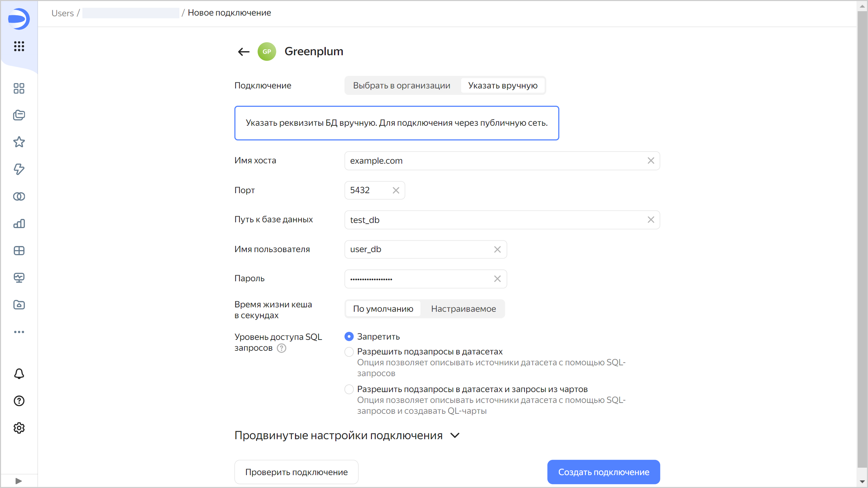Expand sidebar with bottom arrow toggle

pyautogui.click(x=19, y=481)
